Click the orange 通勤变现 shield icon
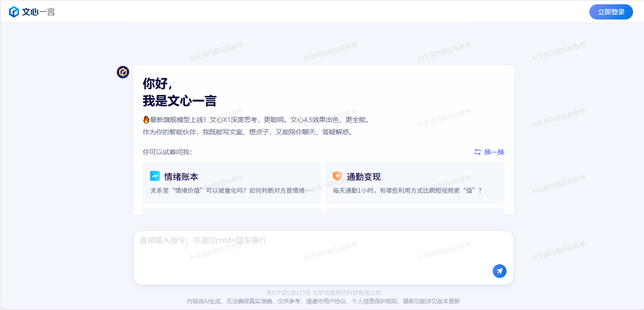This screenshot has width=644, height=310. coord(338,176)
